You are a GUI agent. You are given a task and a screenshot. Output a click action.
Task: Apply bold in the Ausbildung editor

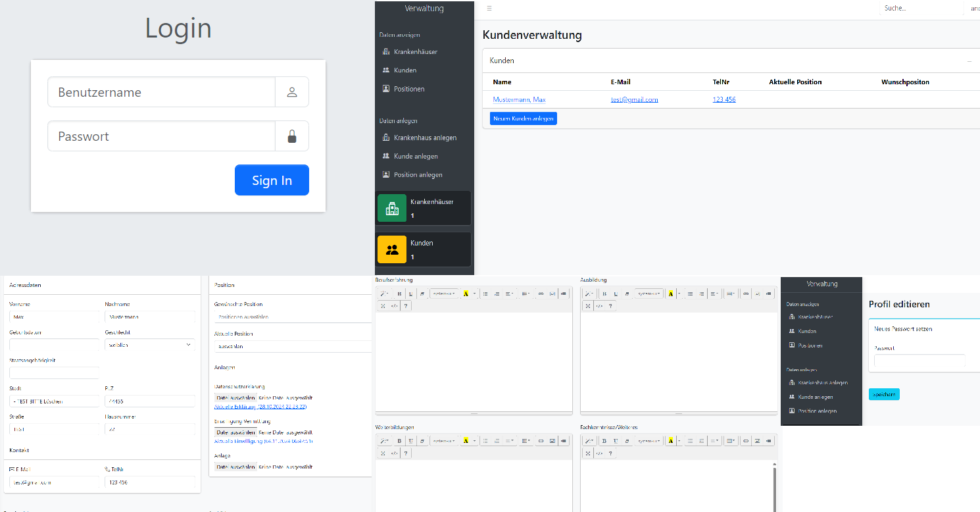(x=604, y=294)
